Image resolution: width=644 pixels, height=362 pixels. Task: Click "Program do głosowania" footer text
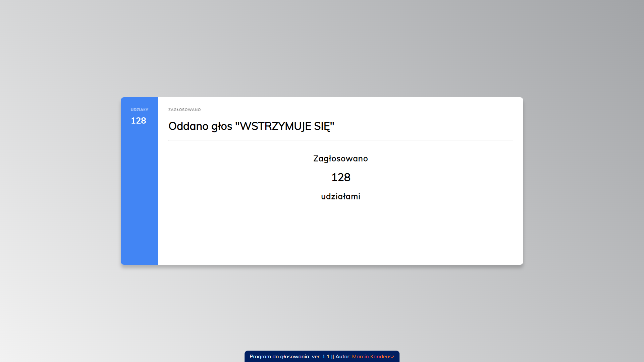coord(280,357)
